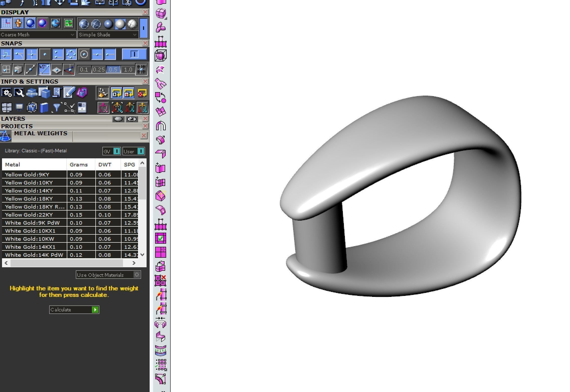The image size is (570, 392).
Task: Click the horizontal scroll left arrow
Action: [x=6, y=263]
